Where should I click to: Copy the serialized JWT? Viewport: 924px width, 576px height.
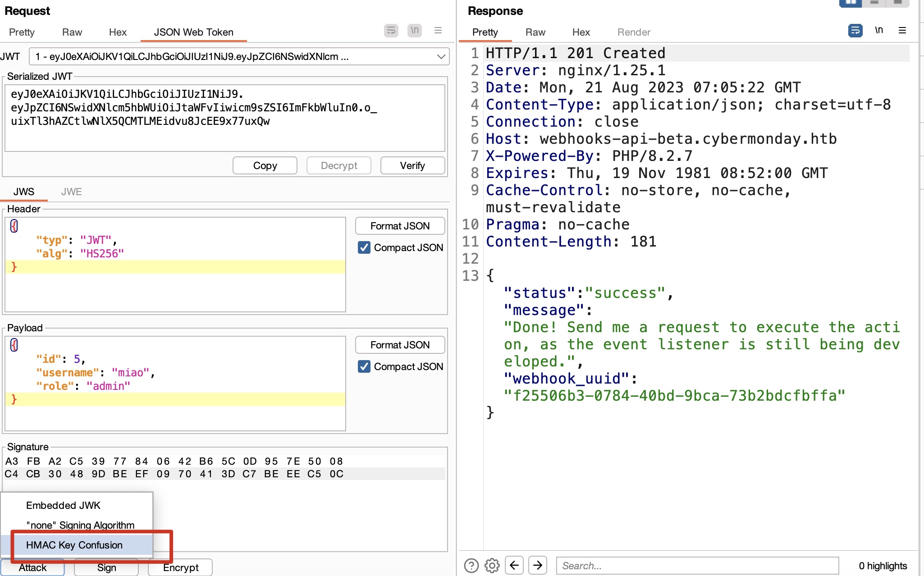[265, 165]
